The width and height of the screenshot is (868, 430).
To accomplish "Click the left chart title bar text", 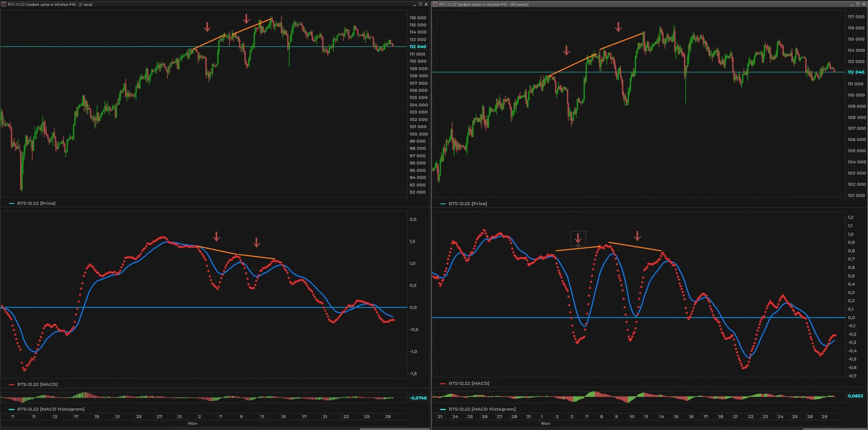I will point(50,4).
